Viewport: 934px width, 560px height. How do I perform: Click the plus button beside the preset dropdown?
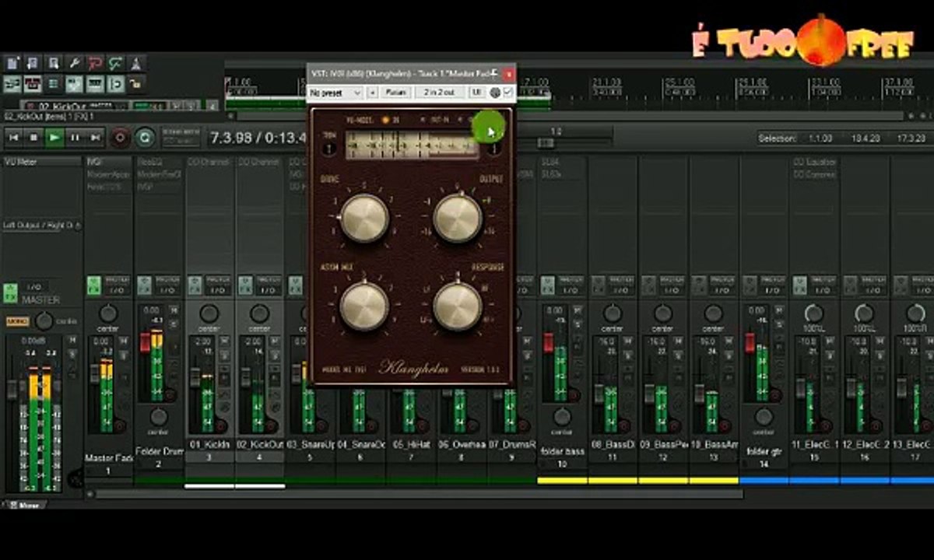click(373, 93)
